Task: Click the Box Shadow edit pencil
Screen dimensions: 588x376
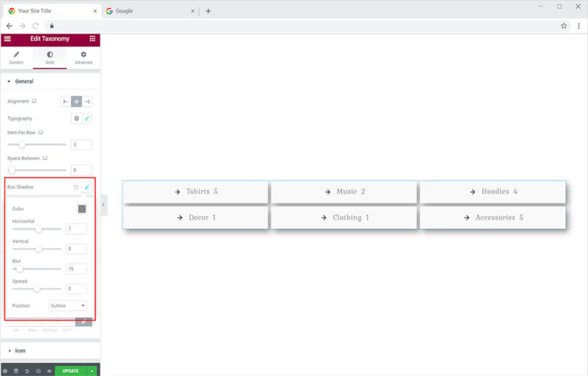Action: (x=87, y=187)
